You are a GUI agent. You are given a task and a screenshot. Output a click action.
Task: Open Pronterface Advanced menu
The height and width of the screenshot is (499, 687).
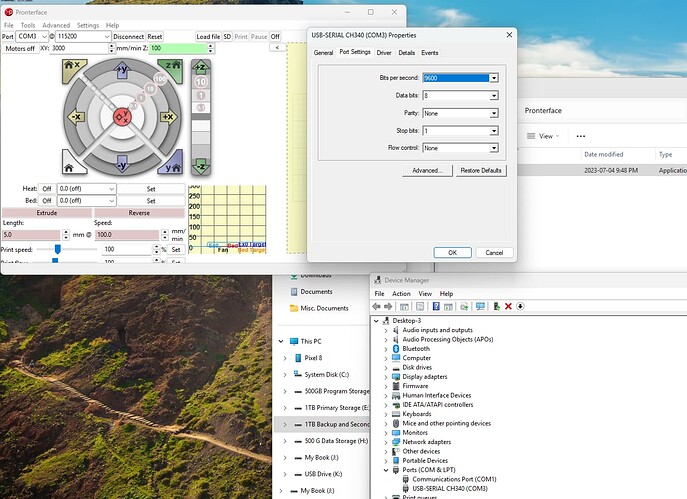(x=56, y=25)
